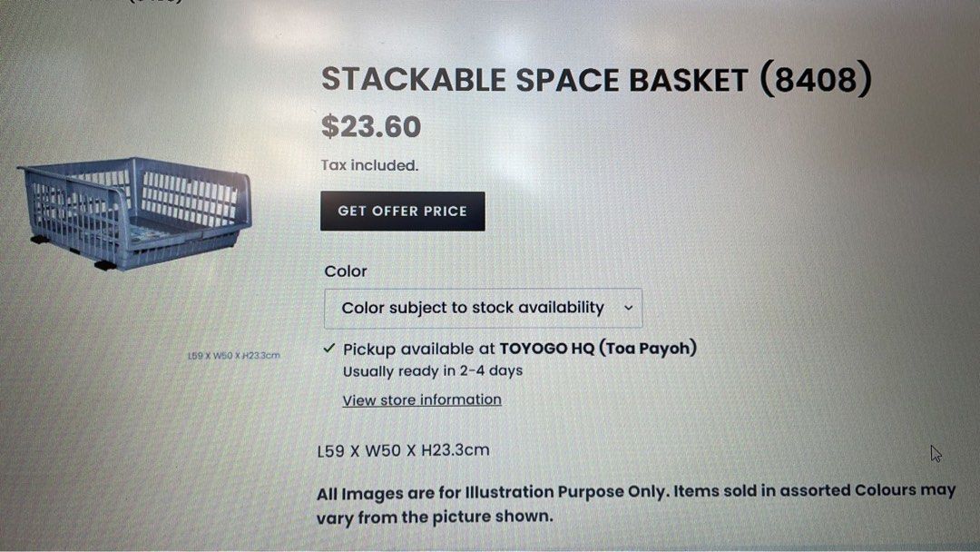This screenshot has height=552, width=980.
Task: Click TOYOGO HQ (Toa Payoh) store name
Action: (593, 348)
